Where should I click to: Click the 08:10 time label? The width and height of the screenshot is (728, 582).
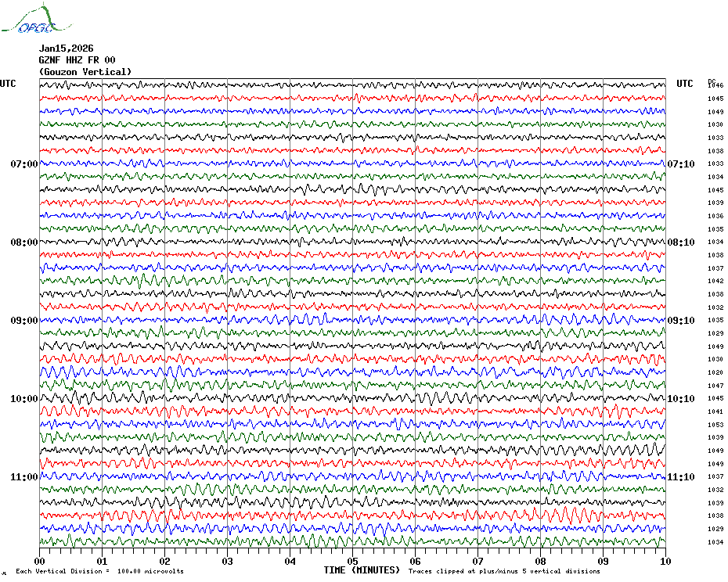tap(681, 242)
